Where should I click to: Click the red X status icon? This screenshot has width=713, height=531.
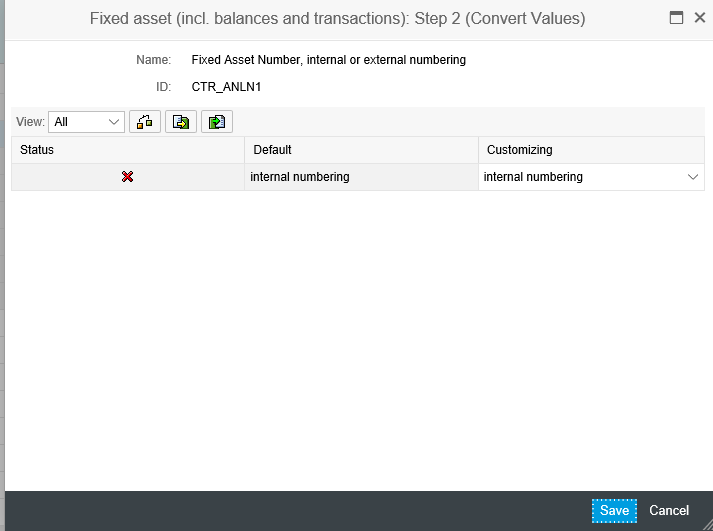(128, 177)
